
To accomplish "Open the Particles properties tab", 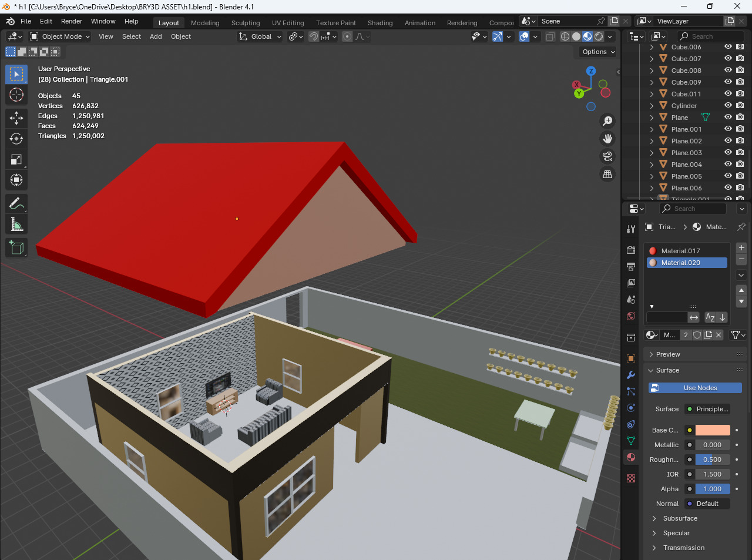I will click(631, 391).
